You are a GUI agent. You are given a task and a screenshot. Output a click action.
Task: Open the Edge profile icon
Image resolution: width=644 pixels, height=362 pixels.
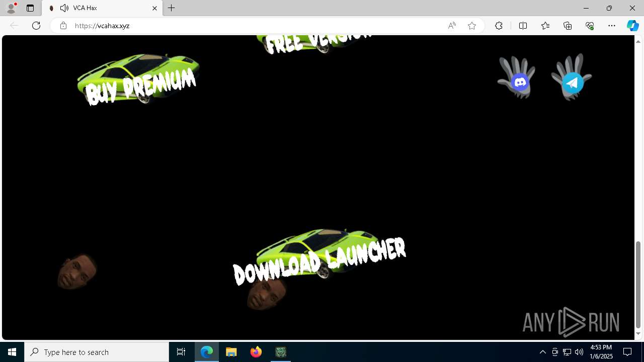[x=11, y=8]
